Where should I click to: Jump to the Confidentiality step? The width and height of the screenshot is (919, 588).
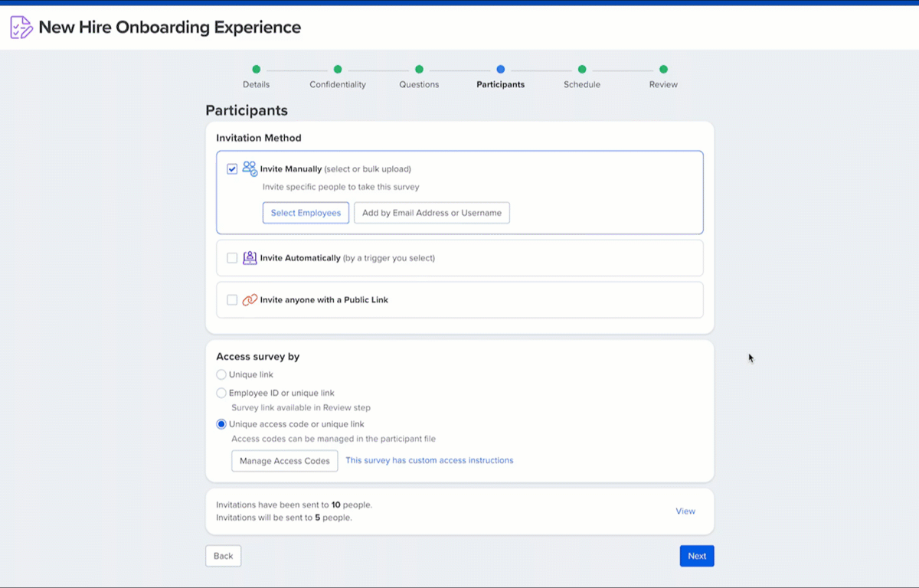tap(338, 70)
